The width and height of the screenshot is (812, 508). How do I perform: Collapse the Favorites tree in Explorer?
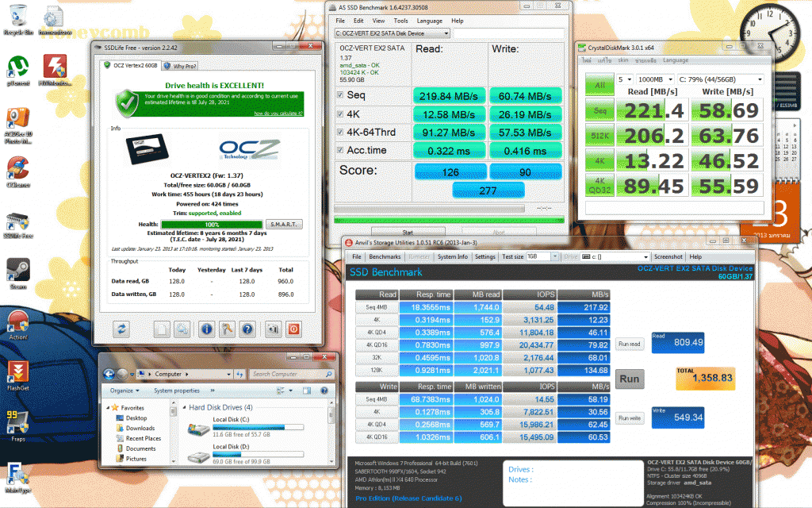click(108, 408)
